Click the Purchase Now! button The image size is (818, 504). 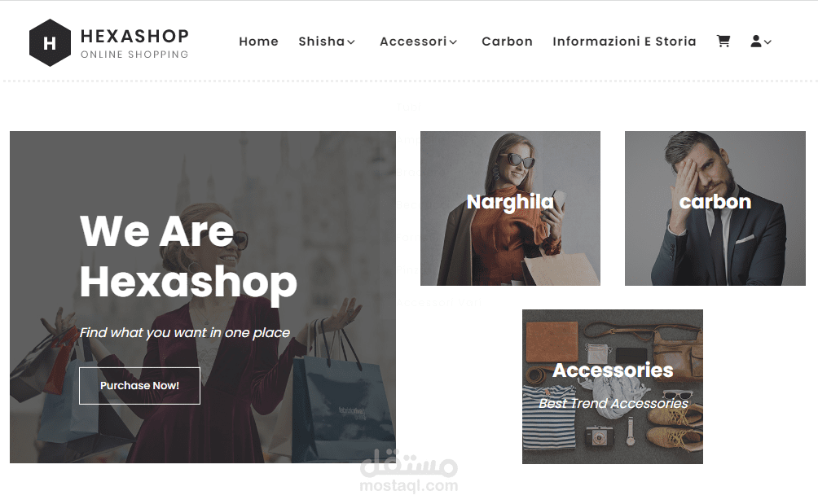[140, 386]
